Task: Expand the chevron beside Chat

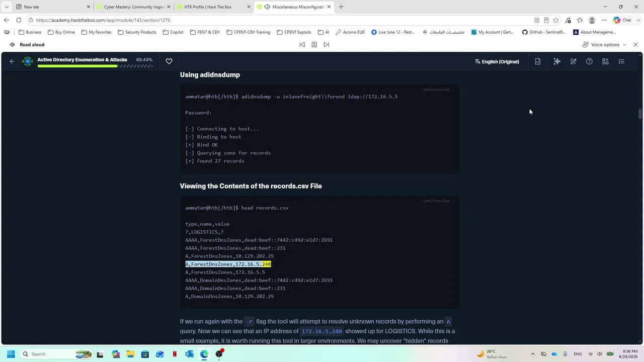Action: pyautogui.click(x=637, y=20)
